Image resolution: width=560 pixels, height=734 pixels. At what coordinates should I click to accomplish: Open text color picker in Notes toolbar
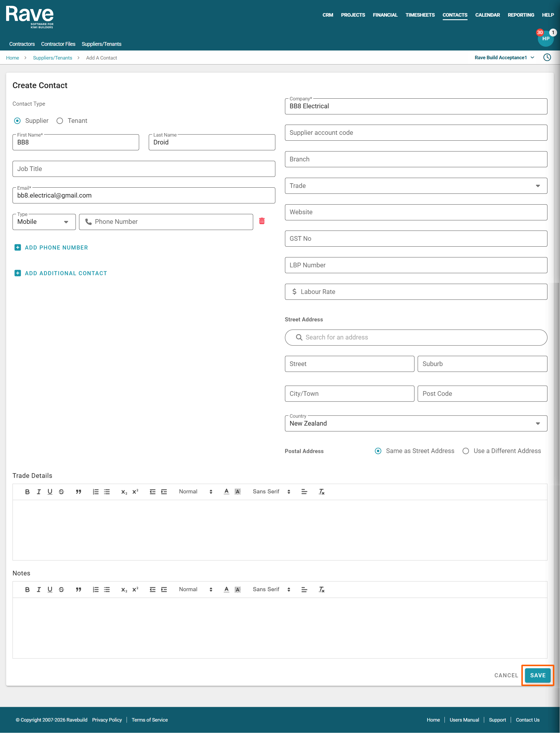point(226,589)
